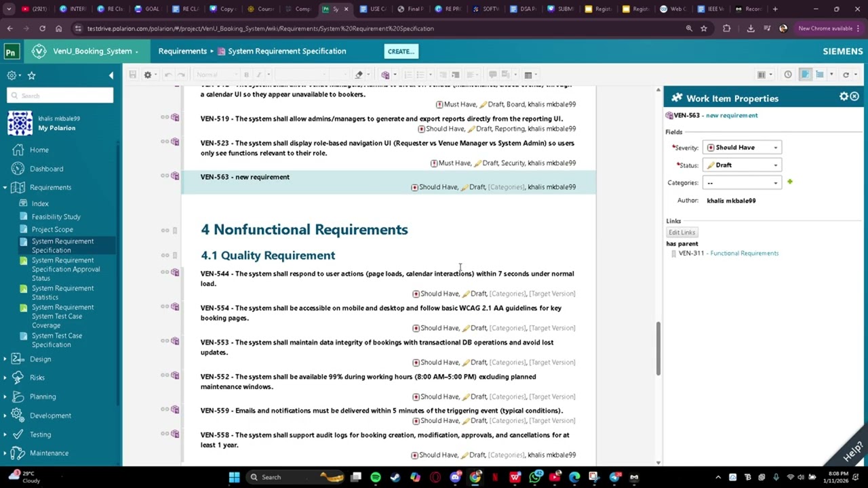
Task: Open the Help corner button
Action: (x=852, y=449)
